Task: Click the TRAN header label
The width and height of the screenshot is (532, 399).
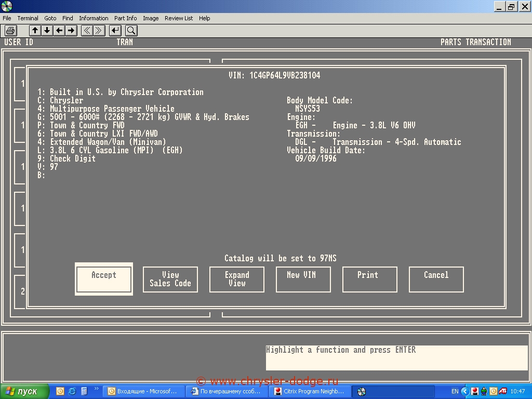Action: [125, 42]
